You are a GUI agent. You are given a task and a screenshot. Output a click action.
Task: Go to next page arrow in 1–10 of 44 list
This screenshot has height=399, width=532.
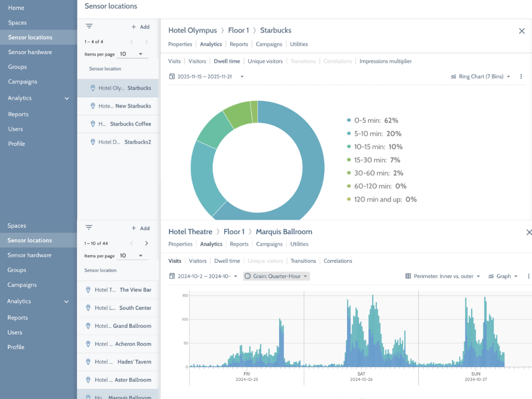pyautogui.click(x=147, y=243)
